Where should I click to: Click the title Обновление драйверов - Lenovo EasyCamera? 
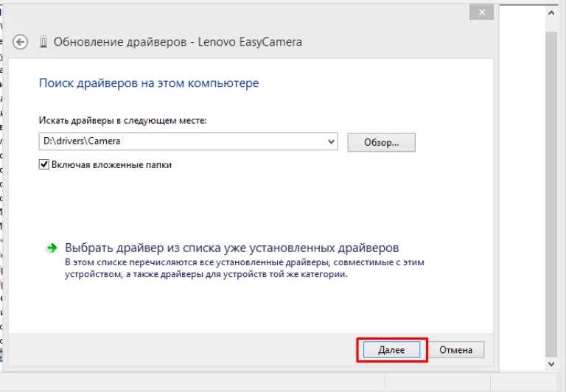tap(178, 42)
